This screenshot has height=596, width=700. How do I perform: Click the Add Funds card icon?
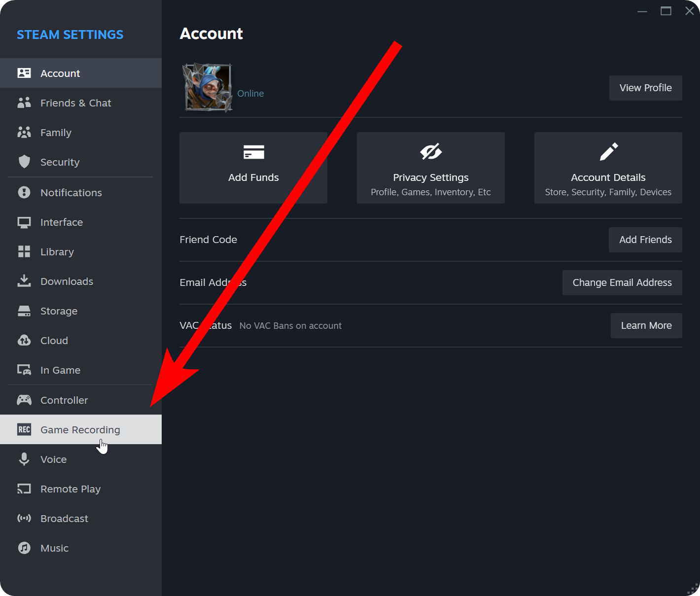[253, 152]
